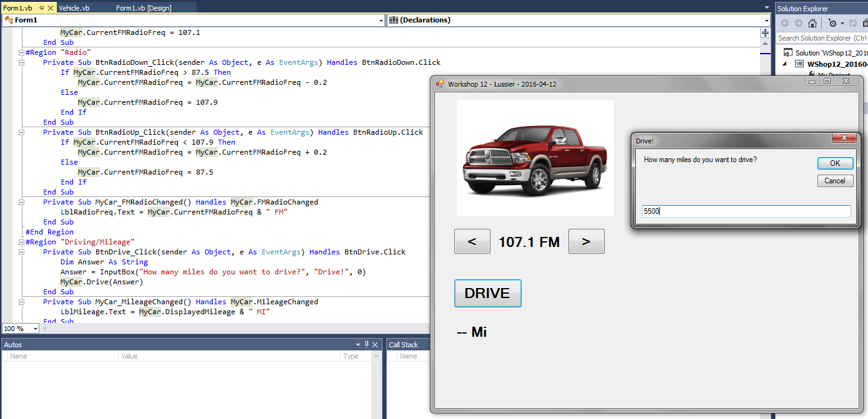The image size is (868, 419).
Task: Click the horizontal scrollbar left arrow
Action: [x=46, y=329]
